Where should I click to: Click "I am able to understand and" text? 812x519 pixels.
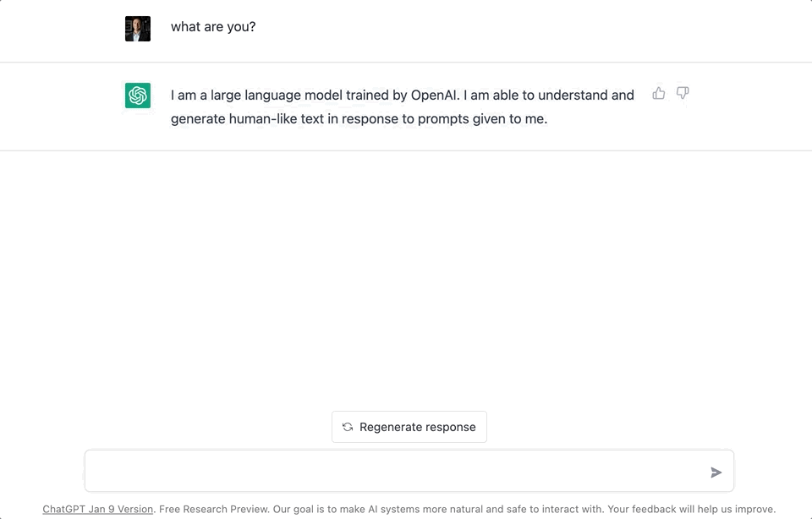pyautogui.click(x=549, y=95)
